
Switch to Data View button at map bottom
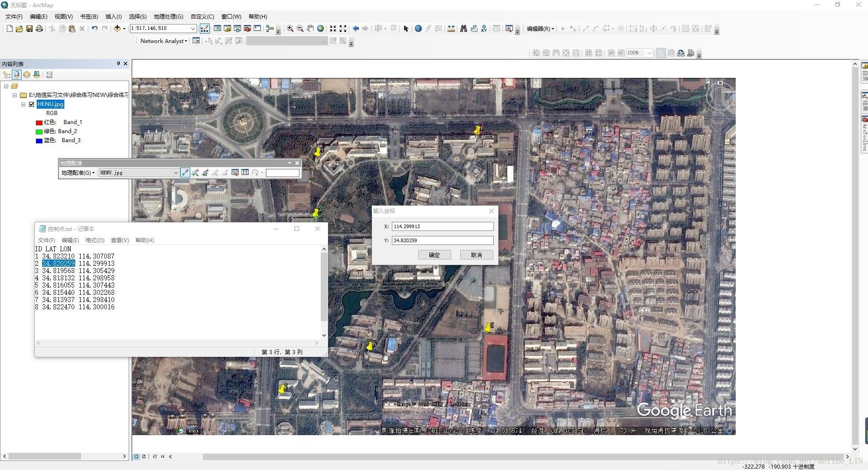click(136, 456)
